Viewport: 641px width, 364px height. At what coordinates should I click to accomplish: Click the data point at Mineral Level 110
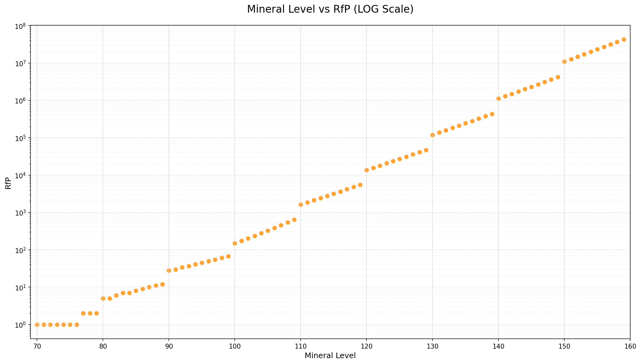(301, 204)
